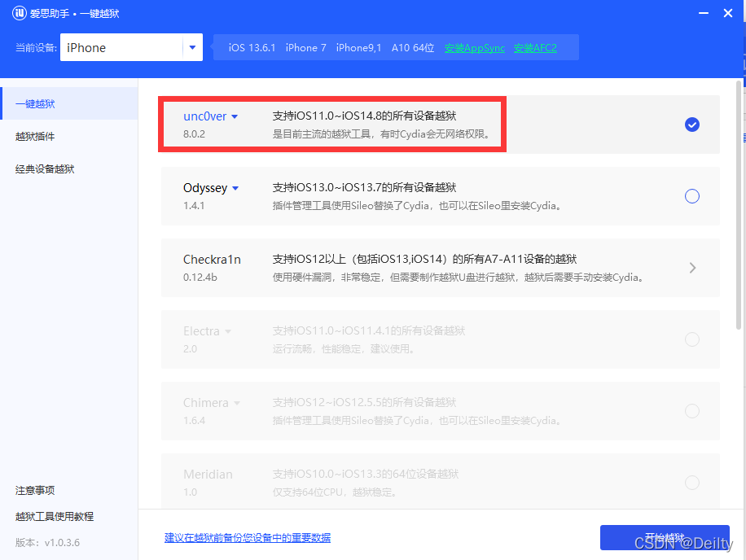Screen dimensions: 746x560
Task: Select the unc0ver checked radio button
Action: (691, 125)
